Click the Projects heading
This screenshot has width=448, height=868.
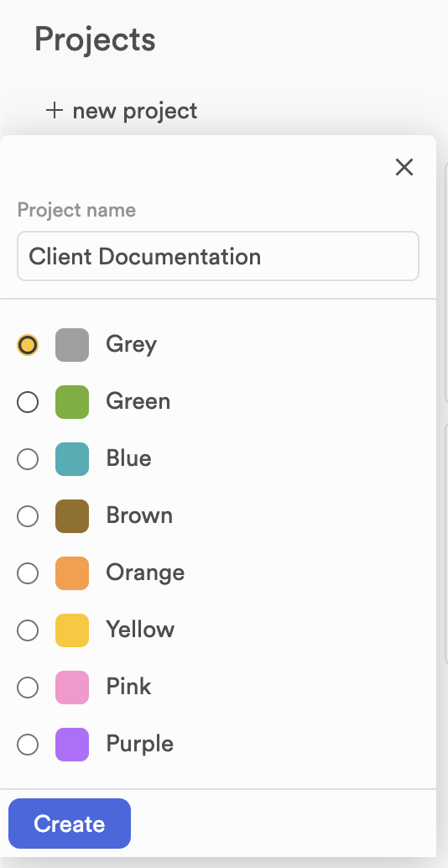[x=95, y=39]
